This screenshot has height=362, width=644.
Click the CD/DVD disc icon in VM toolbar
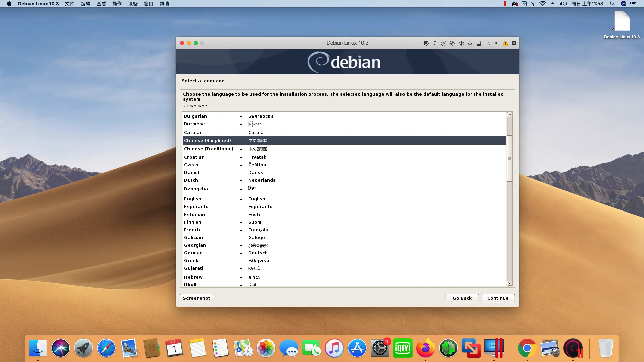pos(443,43)
